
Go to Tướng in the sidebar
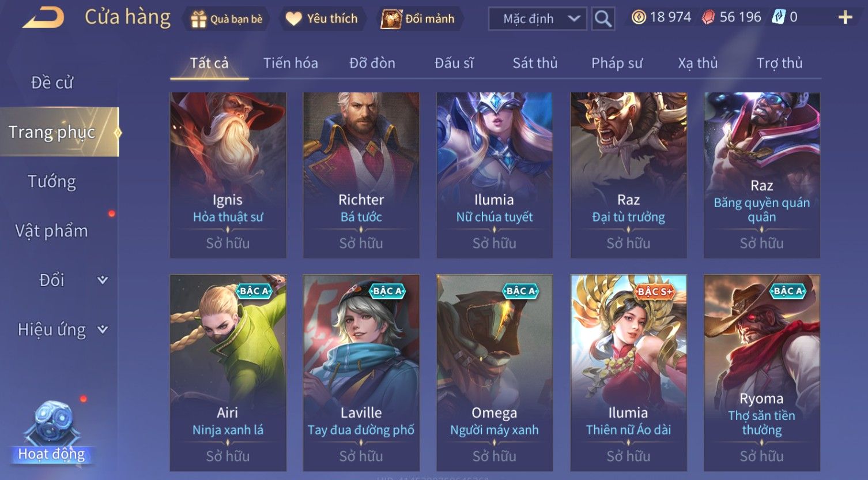(52, 182)
